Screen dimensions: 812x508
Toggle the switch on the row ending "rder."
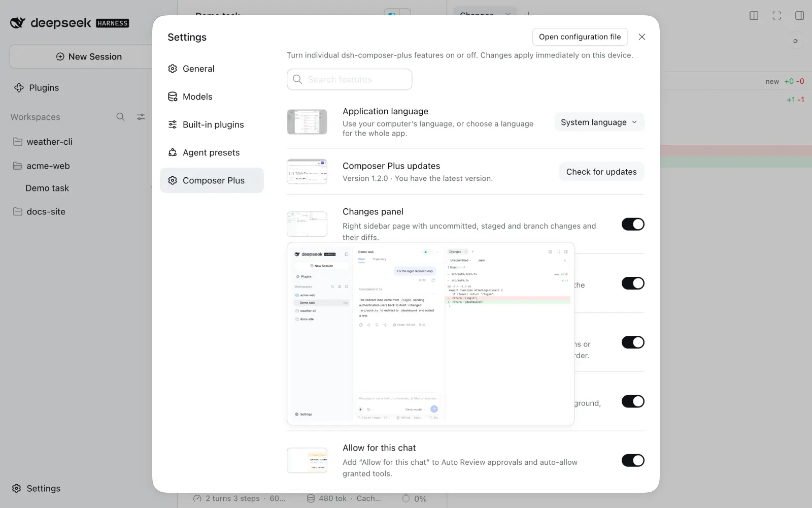pyautogui.click(x=633, y=342)
